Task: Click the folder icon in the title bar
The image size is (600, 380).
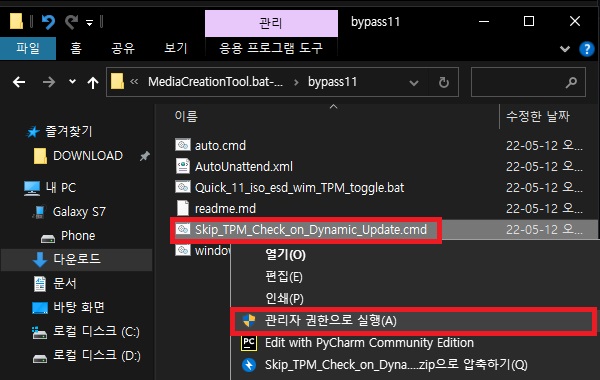Action: pos(16,21)
